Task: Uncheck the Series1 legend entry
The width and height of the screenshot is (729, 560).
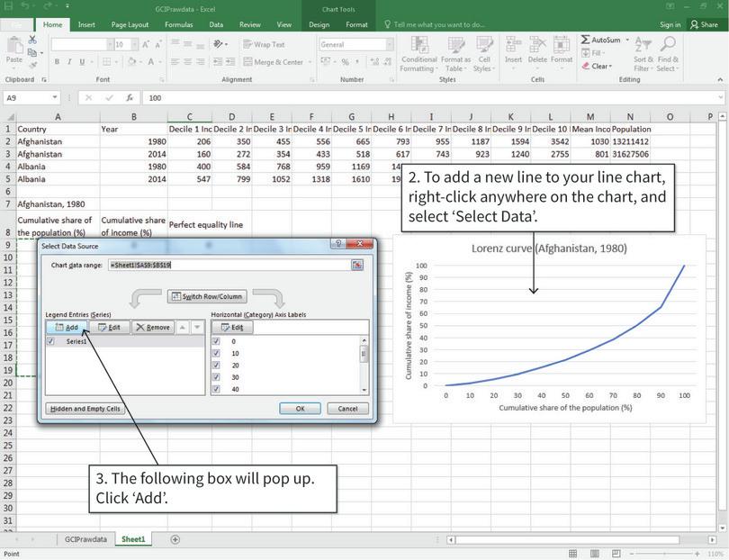Action: 48,342
